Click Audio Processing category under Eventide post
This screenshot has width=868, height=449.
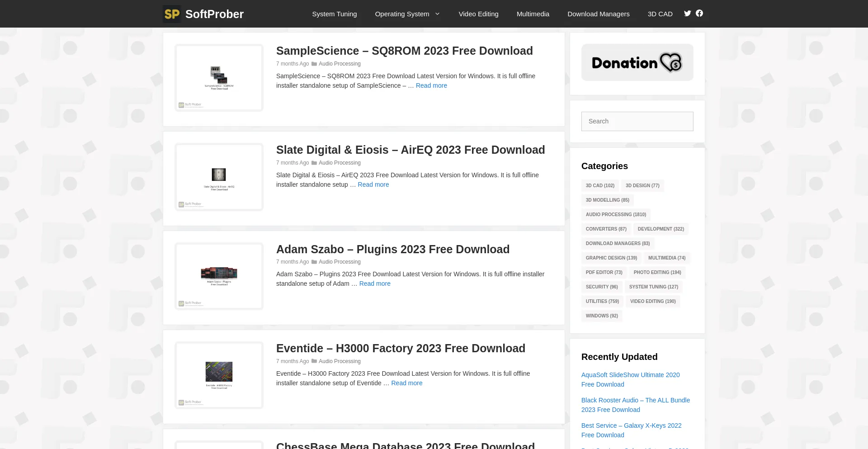coord(340,361)
